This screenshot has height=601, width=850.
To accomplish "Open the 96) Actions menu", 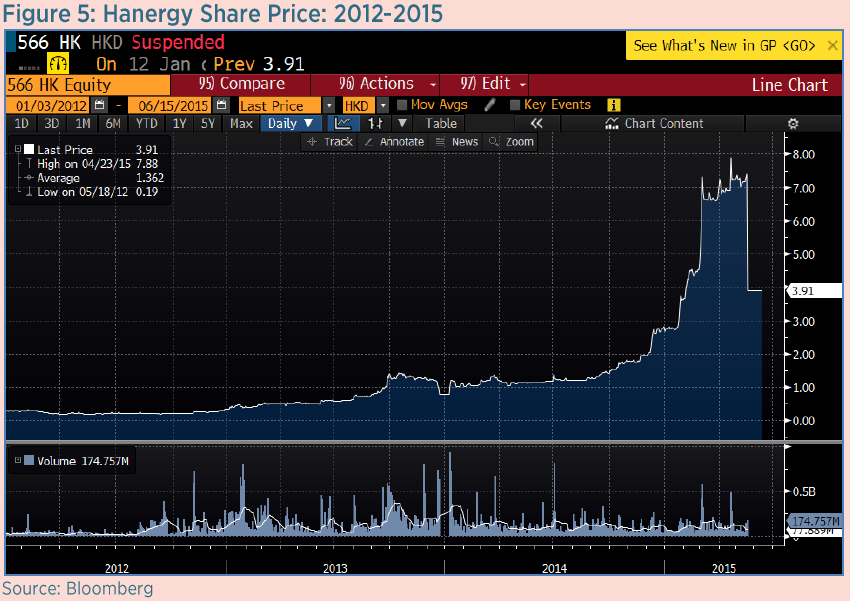I will pos(376,84).
